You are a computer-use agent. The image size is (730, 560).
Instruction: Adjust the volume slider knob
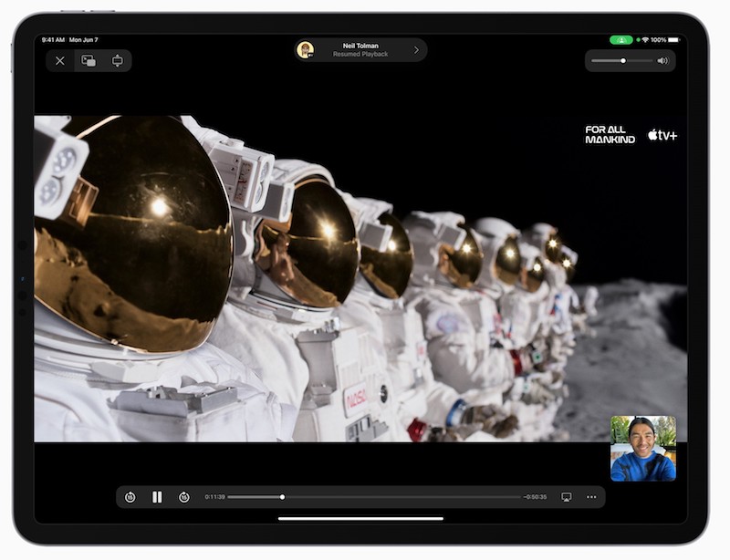pyautogui.click(x=623, y=60)
